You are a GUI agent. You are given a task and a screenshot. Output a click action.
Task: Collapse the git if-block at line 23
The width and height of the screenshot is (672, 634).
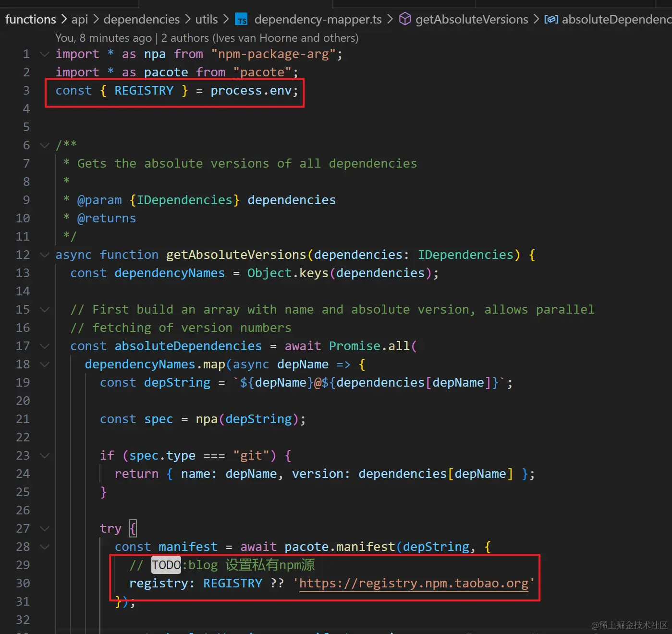(x=44, y=455)
